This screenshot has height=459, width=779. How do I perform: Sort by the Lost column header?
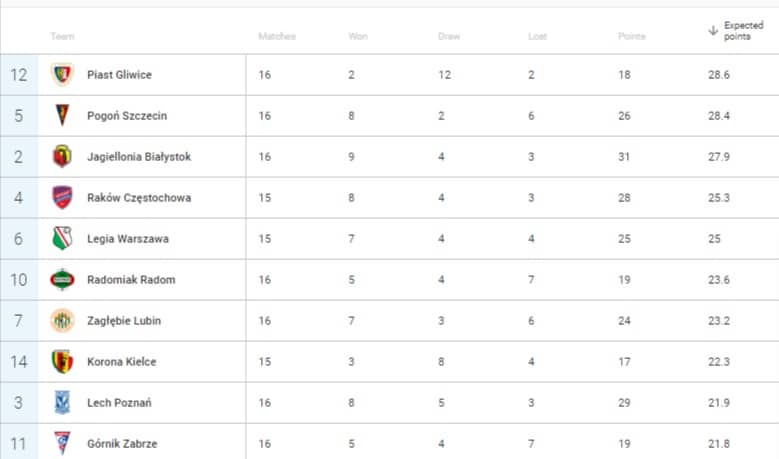(537, 36)
